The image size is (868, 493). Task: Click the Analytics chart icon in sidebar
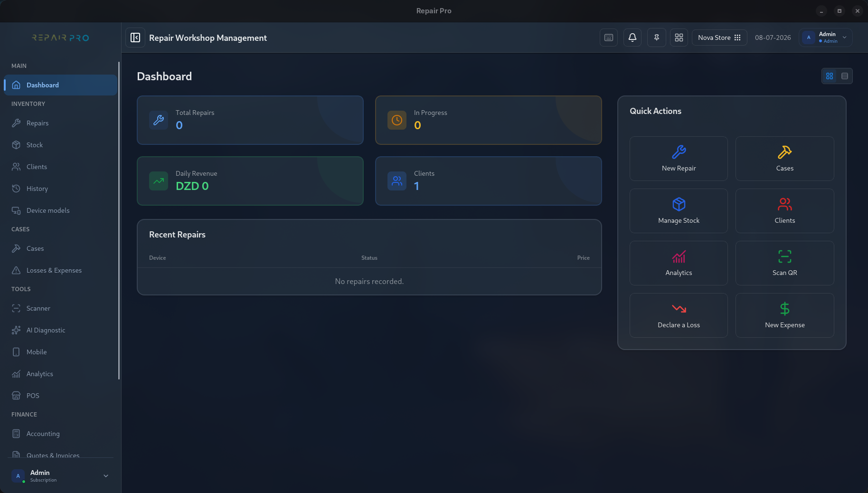pyautogui.click(x=16, y=374)
